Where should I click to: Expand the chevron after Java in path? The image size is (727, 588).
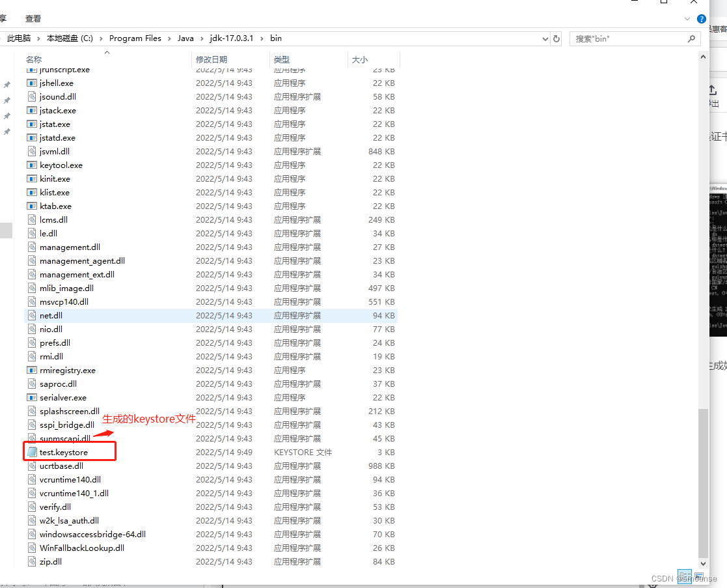pyautogui.click(x=202, y=38)
